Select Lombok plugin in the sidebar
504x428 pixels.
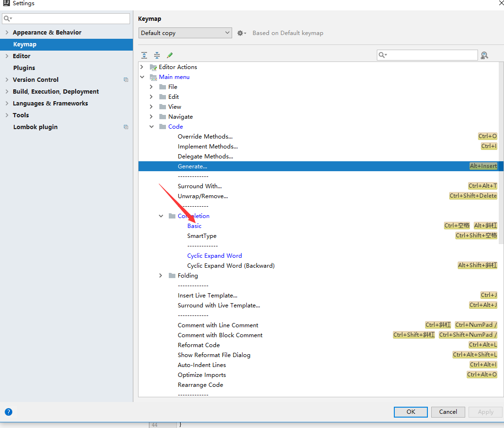click(x=35, y=127)
